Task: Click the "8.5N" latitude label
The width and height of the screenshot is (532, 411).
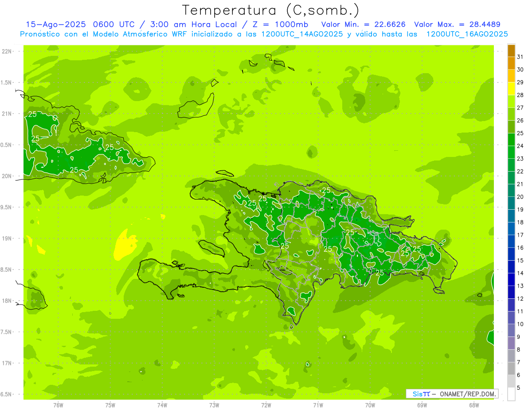Action: click(x=6, y=270)
